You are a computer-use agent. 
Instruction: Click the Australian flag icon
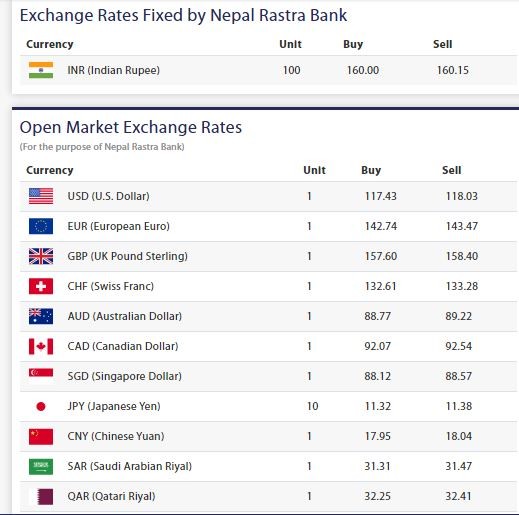point(41,316)
